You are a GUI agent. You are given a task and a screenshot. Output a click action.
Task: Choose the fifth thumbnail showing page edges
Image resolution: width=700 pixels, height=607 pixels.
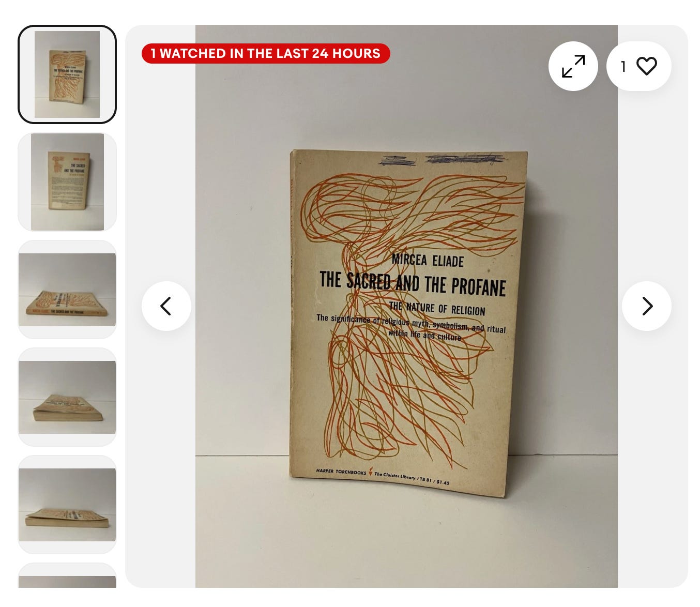click(x=67, y=505)
